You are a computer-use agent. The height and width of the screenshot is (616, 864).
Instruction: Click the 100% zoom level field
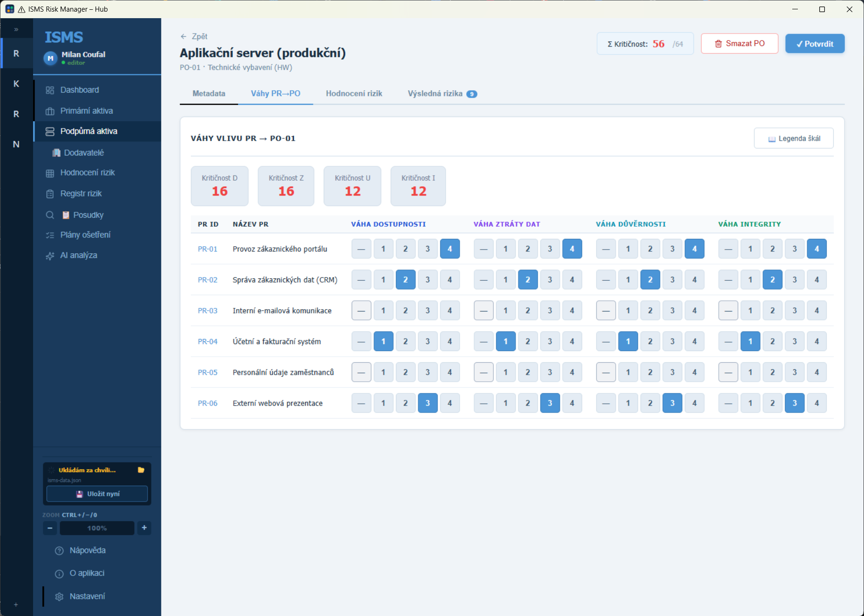pyautogui.click(x=97, y=528)
